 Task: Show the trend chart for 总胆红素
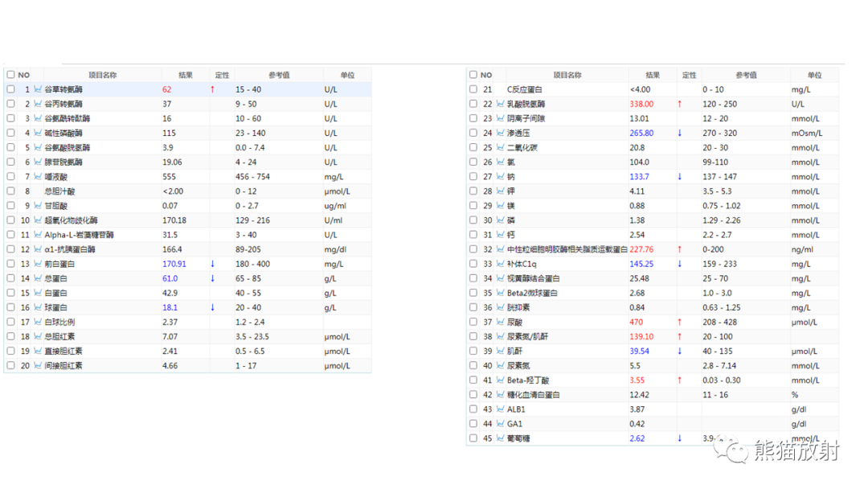(x=38, y=336)
